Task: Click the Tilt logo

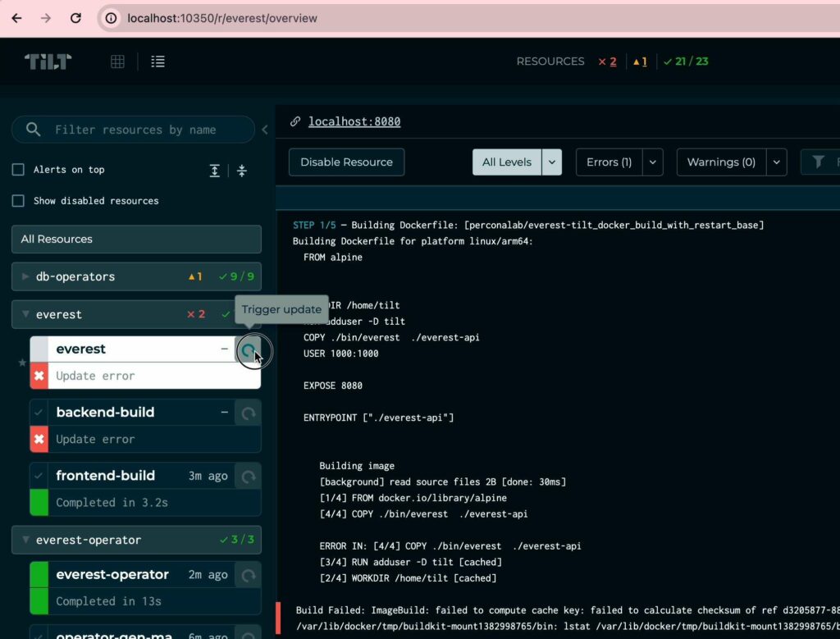Action: (x=47, y=61)
